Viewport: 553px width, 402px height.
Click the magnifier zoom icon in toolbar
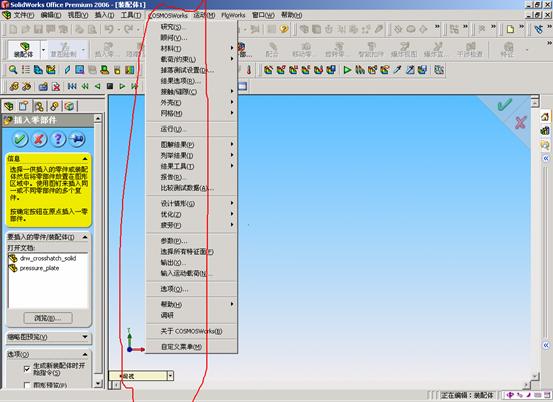click(x=13, y=70)
